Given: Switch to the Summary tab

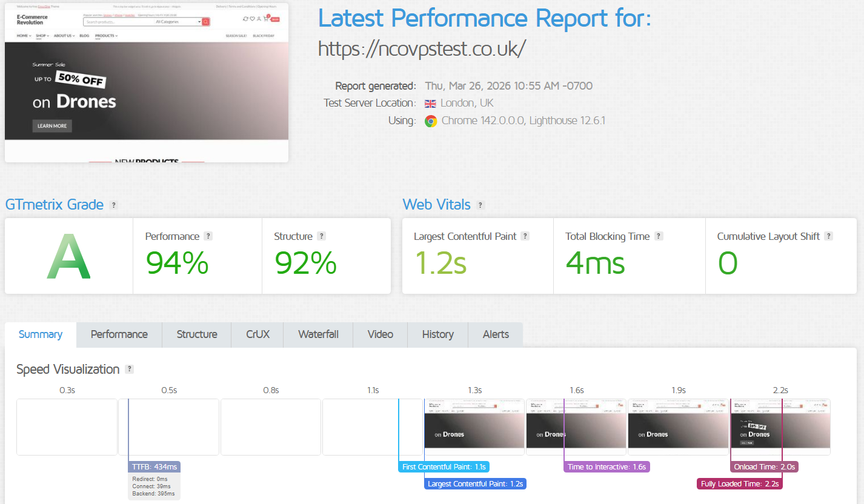Looking at the screenshot, I should [41, 334].
